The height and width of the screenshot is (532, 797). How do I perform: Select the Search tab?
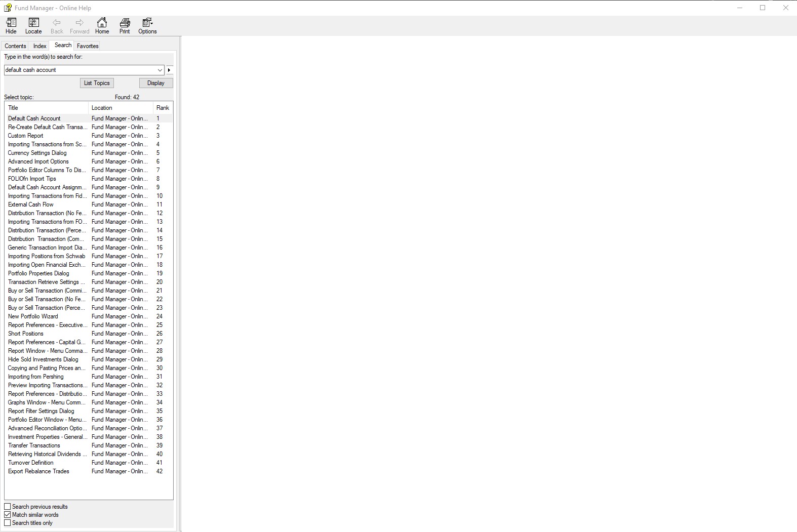click(63, 45)
